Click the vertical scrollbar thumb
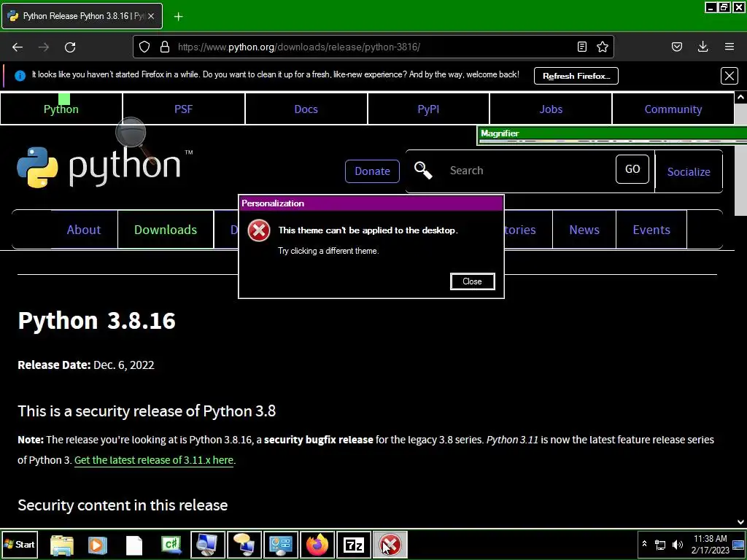 [740, 159]
